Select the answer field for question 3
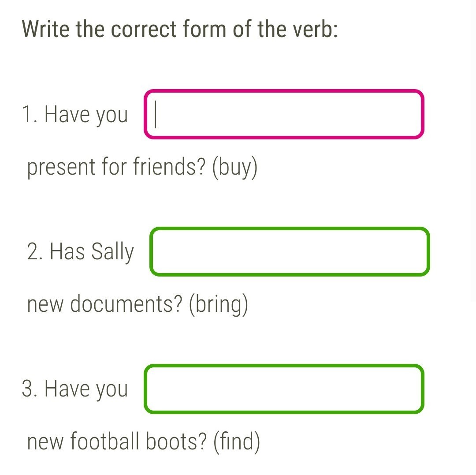Image resolution: width=476 pixels, height=475 pixels. (x=284, y=389)
